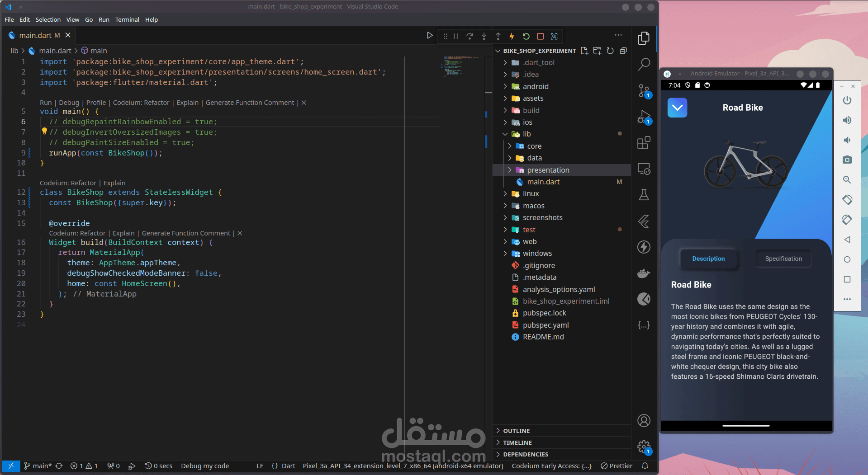Trigger Flutter Hot Reload lightning icon
Screen dimensions: 868x475
pos(512,36)
